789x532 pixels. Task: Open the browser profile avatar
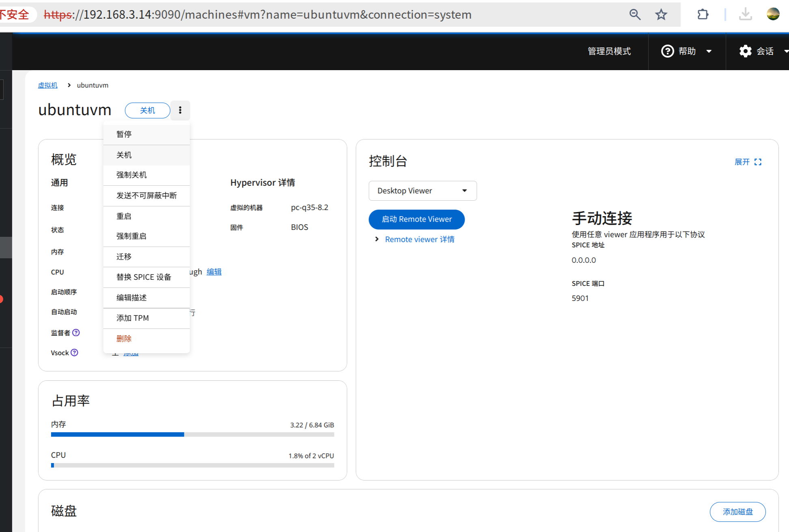pyautogui.click(x=773, y=14)
